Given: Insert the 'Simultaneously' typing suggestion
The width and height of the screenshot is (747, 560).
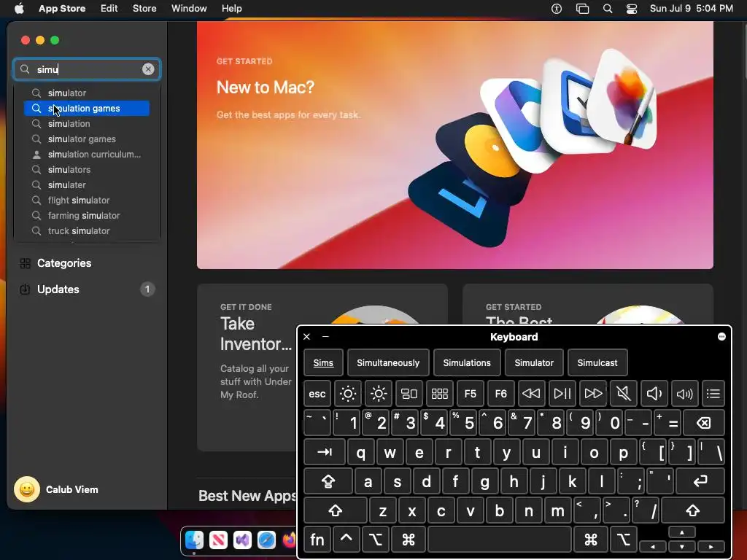Looking at the screenshot, I should [388, 362].
